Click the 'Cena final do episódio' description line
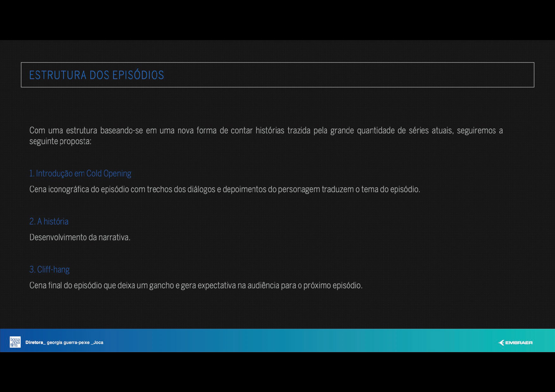 coord(196,285)
